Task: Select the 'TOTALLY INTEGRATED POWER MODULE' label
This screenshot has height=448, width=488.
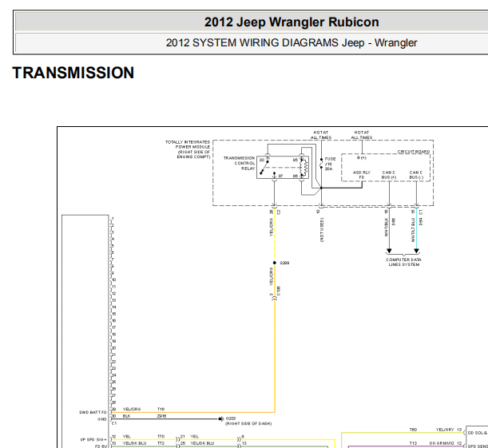Action: click(188, 149)
